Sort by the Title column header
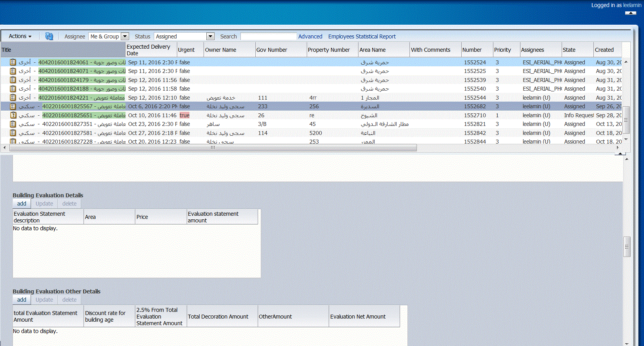Screen dimensions: 644x346 (x=62, y=50)
